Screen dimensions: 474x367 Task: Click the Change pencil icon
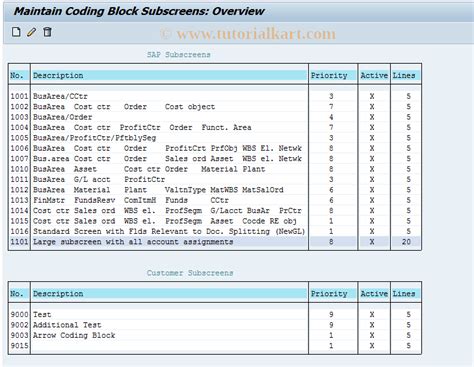[32, 32]
